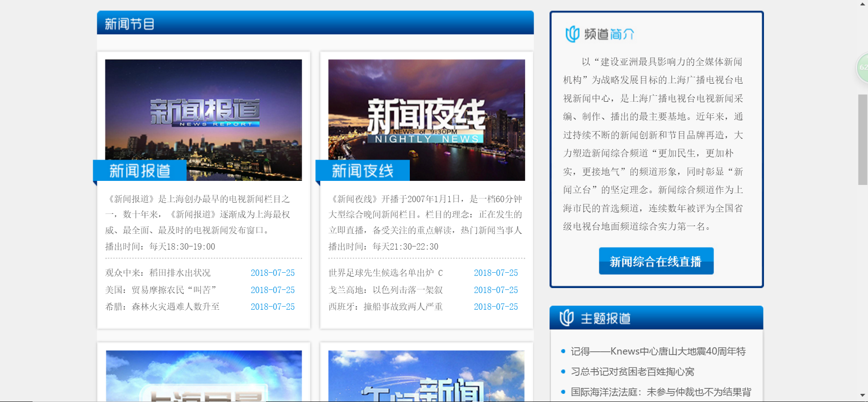Click the 新闻报道 description paragraph

[x=198, y=214]
